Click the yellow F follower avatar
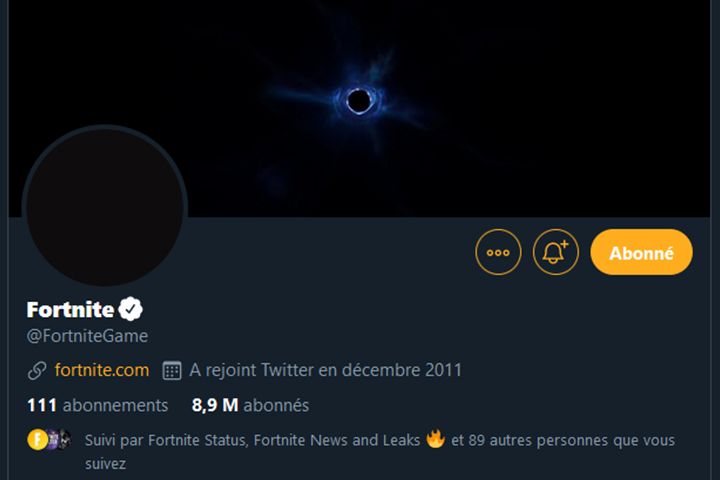 tap(36, 439)
